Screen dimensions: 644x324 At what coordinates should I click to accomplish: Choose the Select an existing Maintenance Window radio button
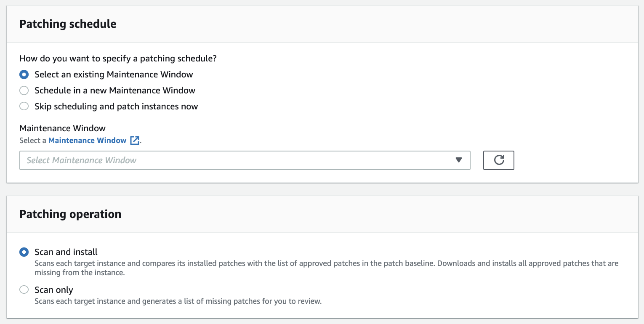pos(24,74)
